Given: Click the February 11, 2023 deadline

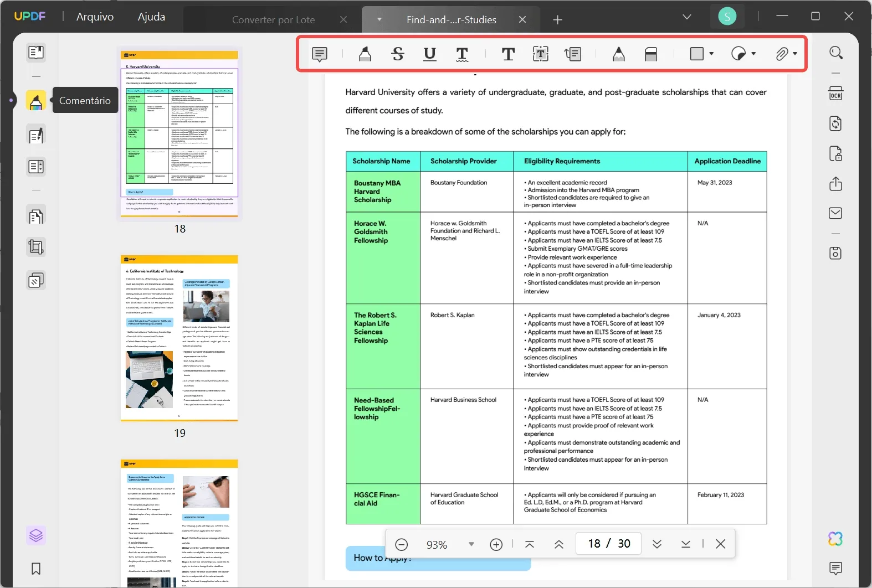Looking at the screenshot, I should pos(721,495).
